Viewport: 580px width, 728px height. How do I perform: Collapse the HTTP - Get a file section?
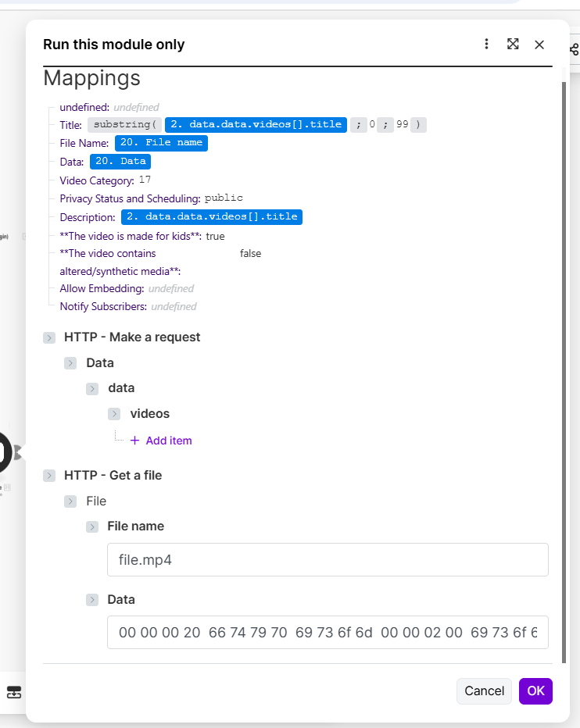tap(49, 476)
